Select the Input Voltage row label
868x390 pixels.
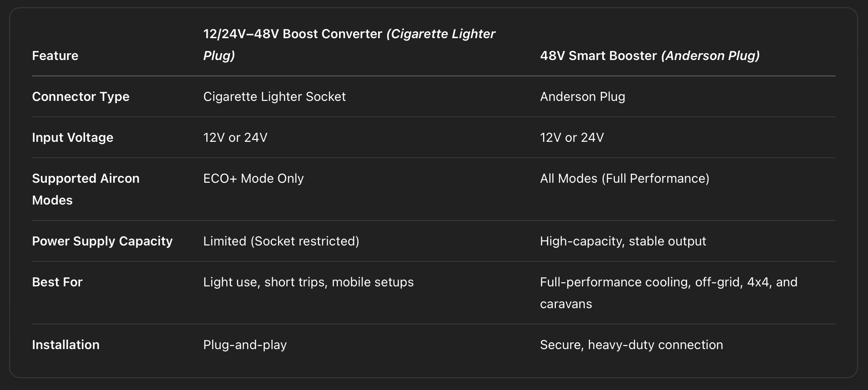[72, 137]
